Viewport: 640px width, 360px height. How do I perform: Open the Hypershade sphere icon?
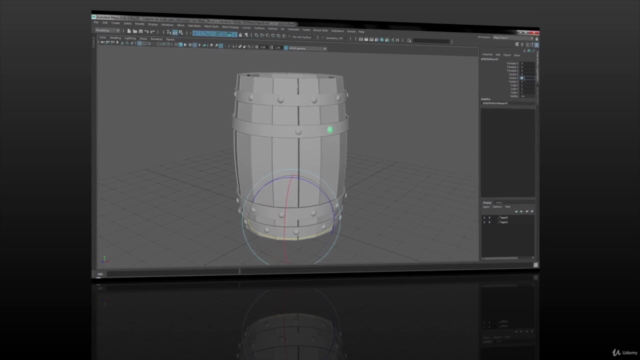tap(382, 40)
